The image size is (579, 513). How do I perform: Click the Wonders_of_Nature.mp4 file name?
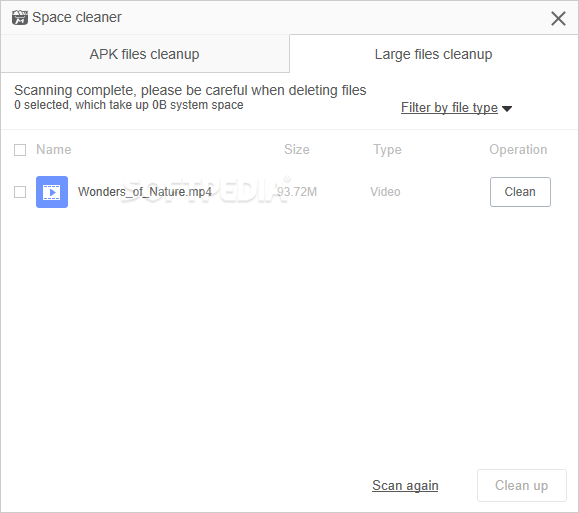click(x=145, y=192)
